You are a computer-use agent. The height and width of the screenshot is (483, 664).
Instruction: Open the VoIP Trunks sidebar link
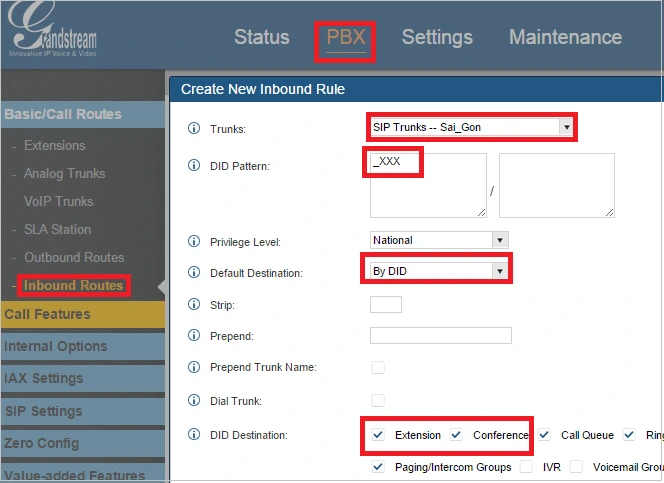coord(59,201)
